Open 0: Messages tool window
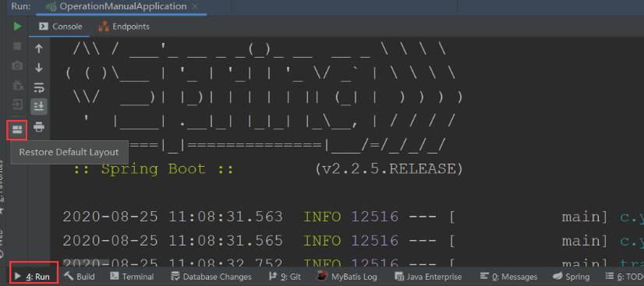 (x=508, y=277)
